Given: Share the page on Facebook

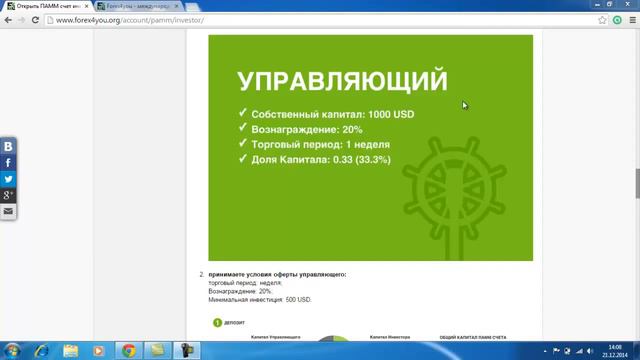Looking at the screenshot, I should [x=8, y=162].
